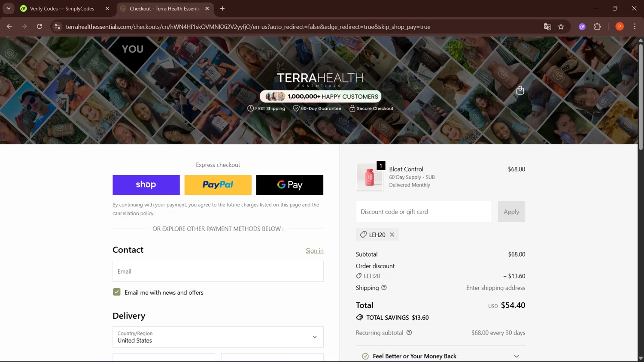Click the FAST Shipping clock icon
Image resolution: width=644 pixels, height=362 pixels.
pyautogui.click(x=251, y=109)
